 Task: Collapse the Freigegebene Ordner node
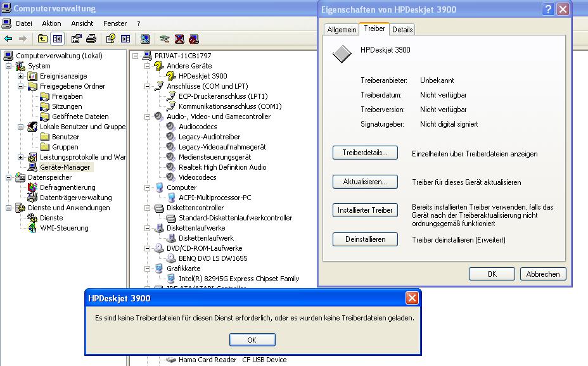(x=21, y=86)
